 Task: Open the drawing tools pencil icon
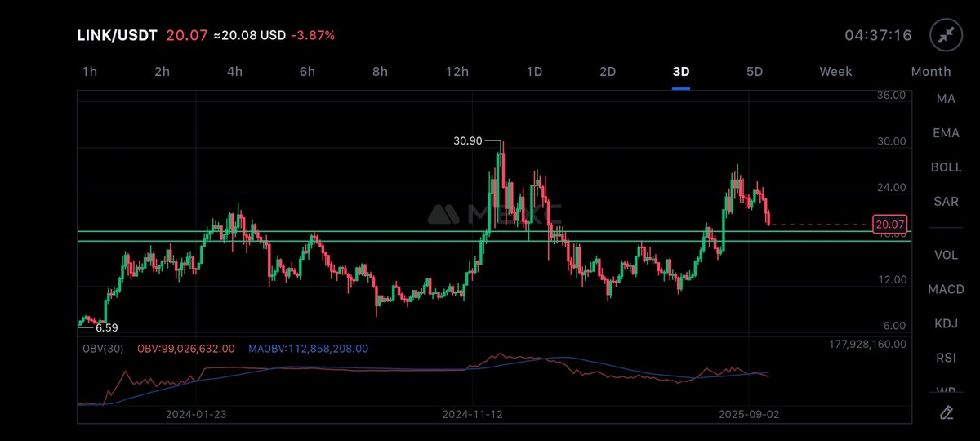[x=947, y=412]
